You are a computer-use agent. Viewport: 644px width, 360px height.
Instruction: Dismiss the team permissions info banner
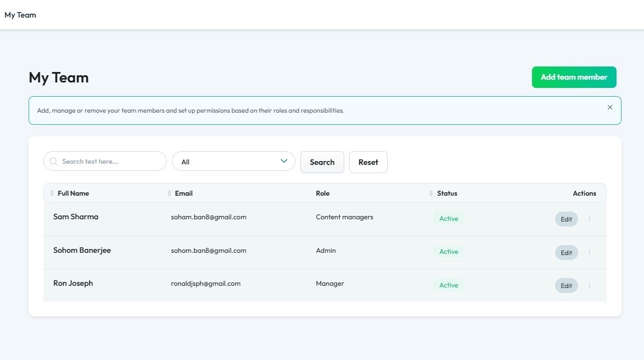click(x=610, y=108)
